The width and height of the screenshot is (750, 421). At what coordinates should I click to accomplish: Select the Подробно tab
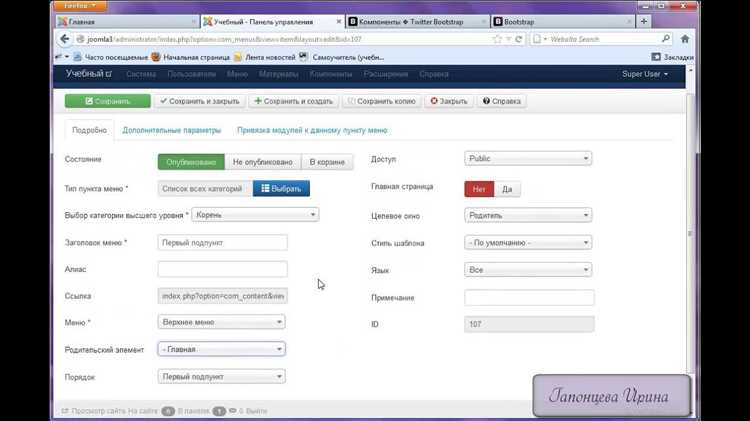[x=89, y=130]
